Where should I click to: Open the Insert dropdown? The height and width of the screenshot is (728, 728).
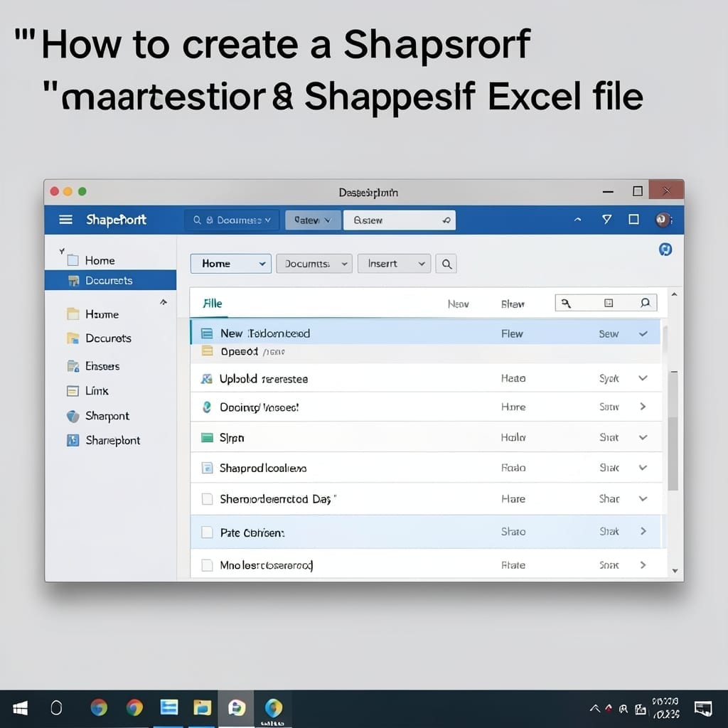click(x=394, y=264)
